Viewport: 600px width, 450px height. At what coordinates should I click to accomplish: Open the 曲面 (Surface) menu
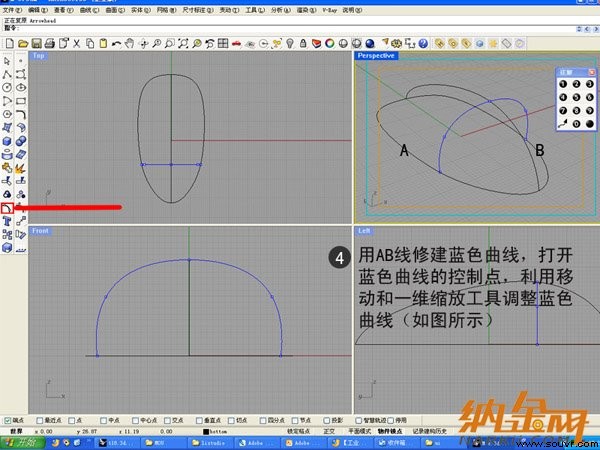point(115,10)
